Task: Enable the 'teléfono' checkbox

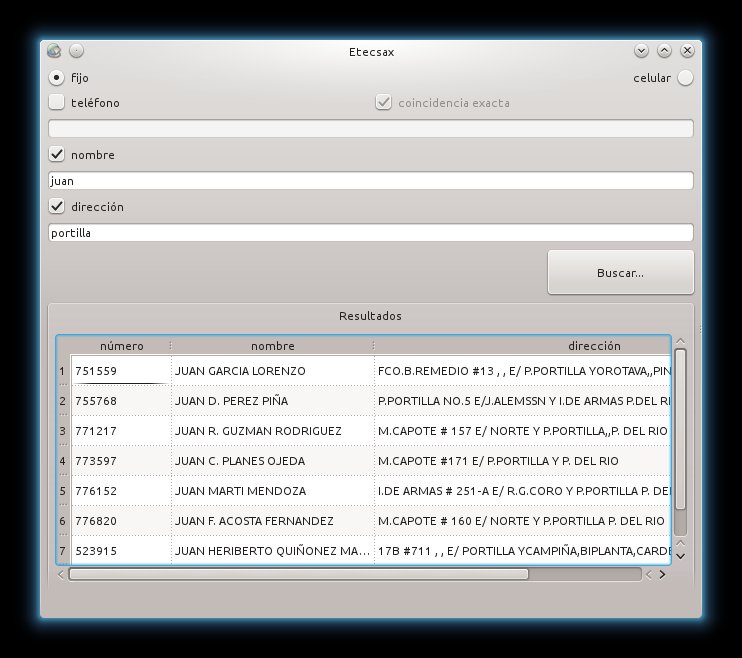Action: [57, 102]
